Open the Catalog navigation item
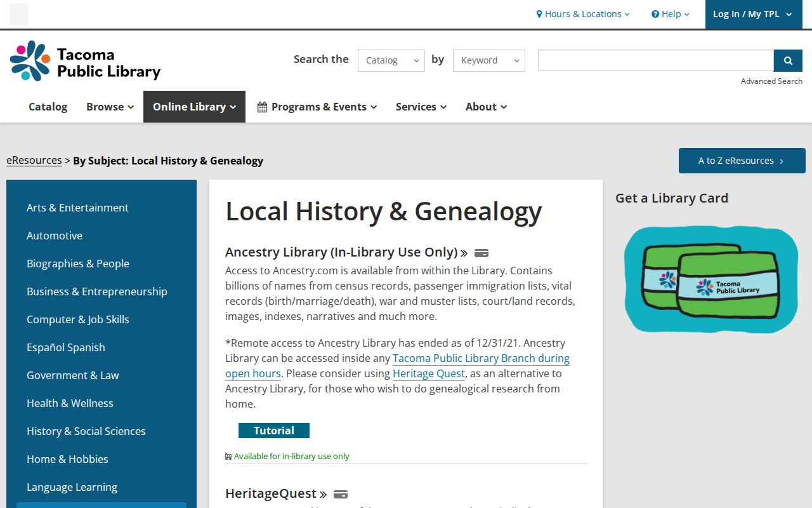Screen dimensions: 812x508 48,107
